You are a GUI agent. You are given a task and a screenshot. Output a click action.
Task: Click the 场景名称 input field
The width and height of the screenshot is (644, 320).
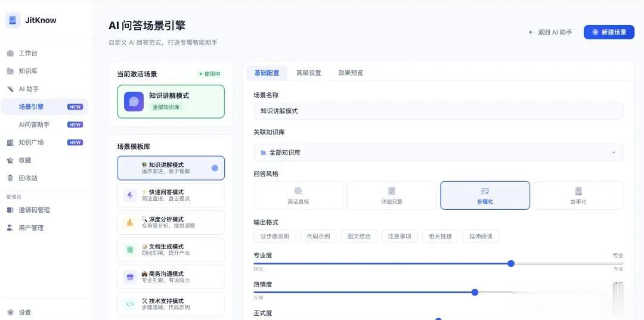(438, 111)
